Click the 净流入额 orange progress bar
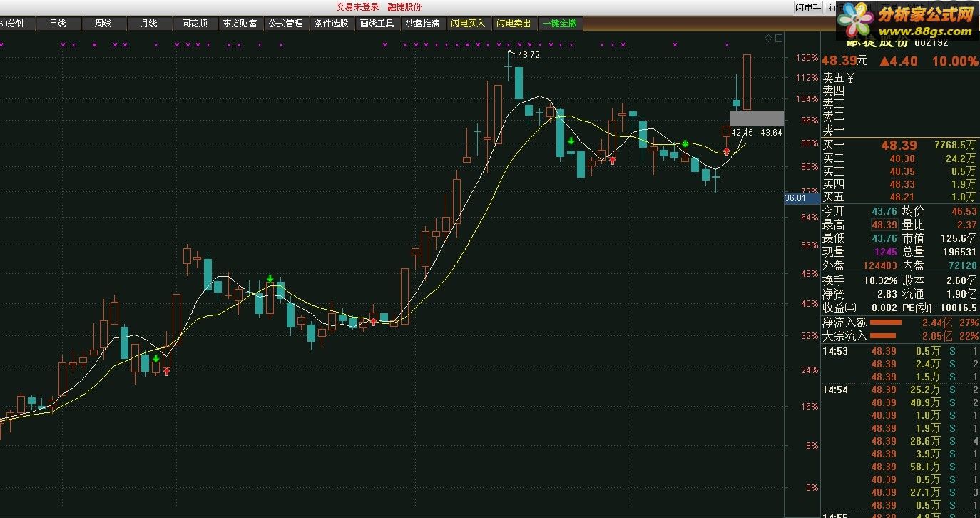This screenshot has width=980, height=518. pos(887,323)
